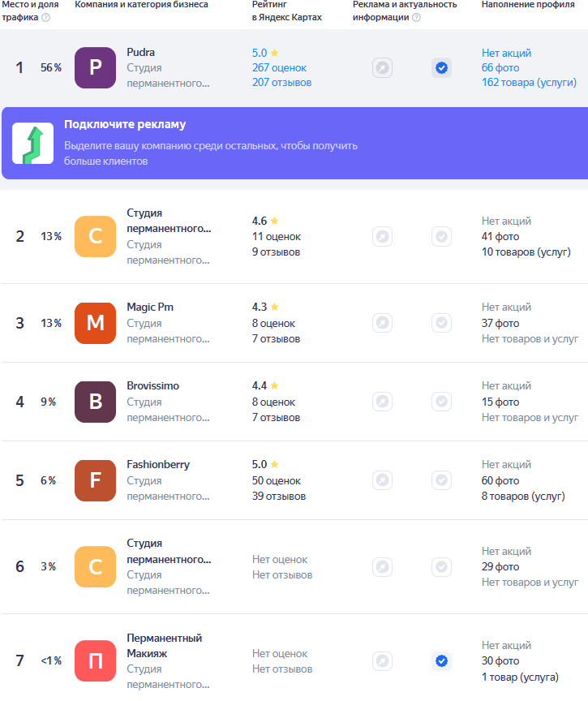The height and width of the screenshot is (701, 588).
Task: Click the 'Brovissimo' company name
Action: coord(152,386)
